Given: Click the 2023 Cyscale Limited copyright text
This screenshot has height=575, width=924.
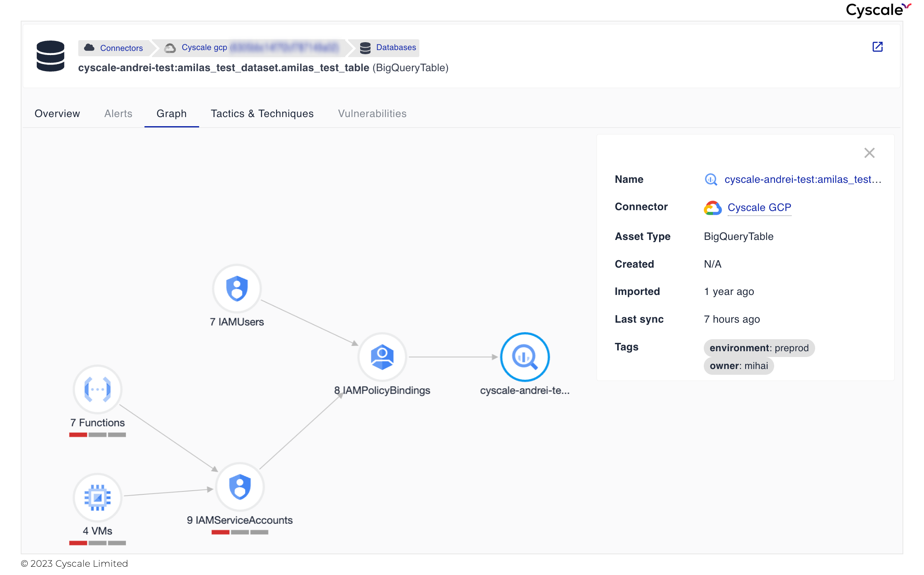Looking at the screenshot, I should click(x=75, y=564).
